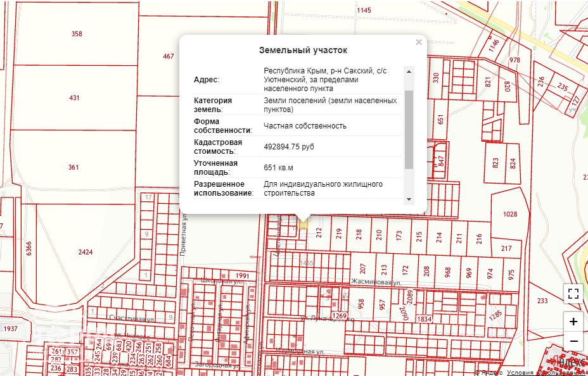Image resolution: width=588 pixels, height=376 pixels.
Task: Select land parcel 358 on the map
Action: pyautogui.click(x=77, y=34)
